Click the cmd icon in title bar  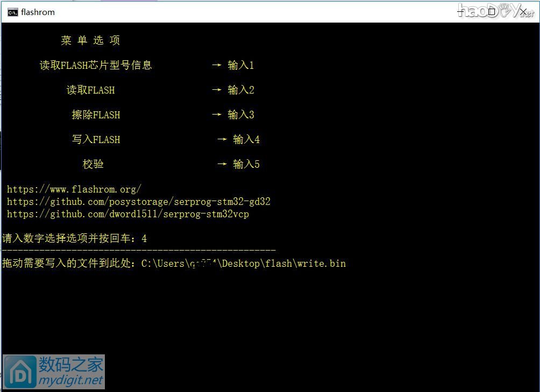click(x=12, y=12)
